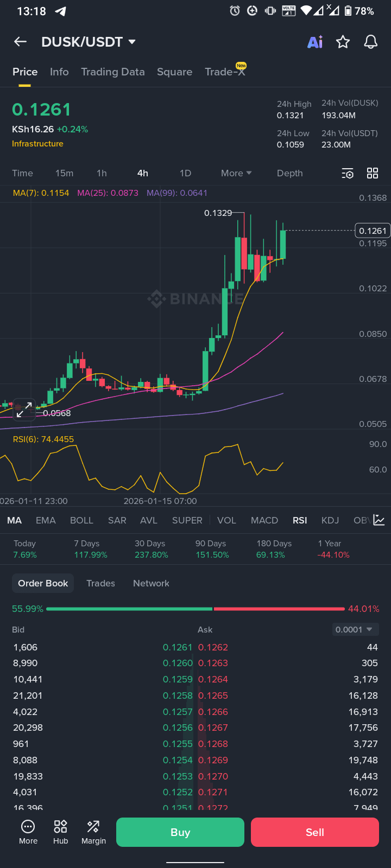The width and height of the screenshot is (391, 868).
Task: Select the Time chart interval
Action: click(22, 173)
